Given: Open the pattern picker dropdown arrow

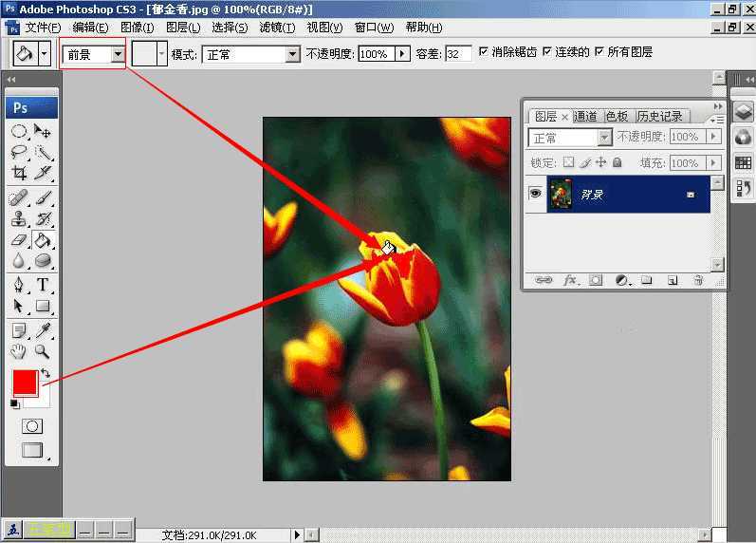Looking at the screenshot, I should [x=162, y=53].
